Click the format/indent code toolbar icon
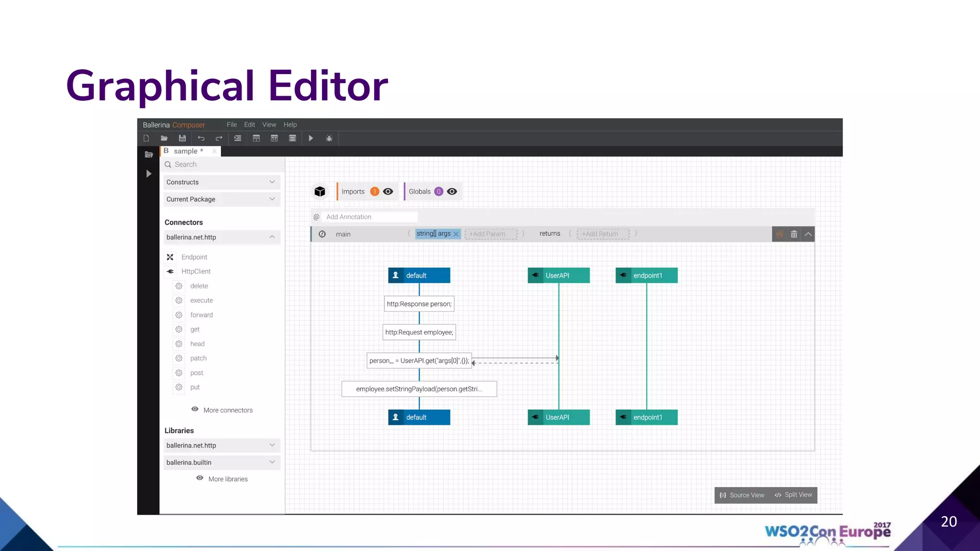The height and width of the screenshot is (551, 980). click(237, 138)
